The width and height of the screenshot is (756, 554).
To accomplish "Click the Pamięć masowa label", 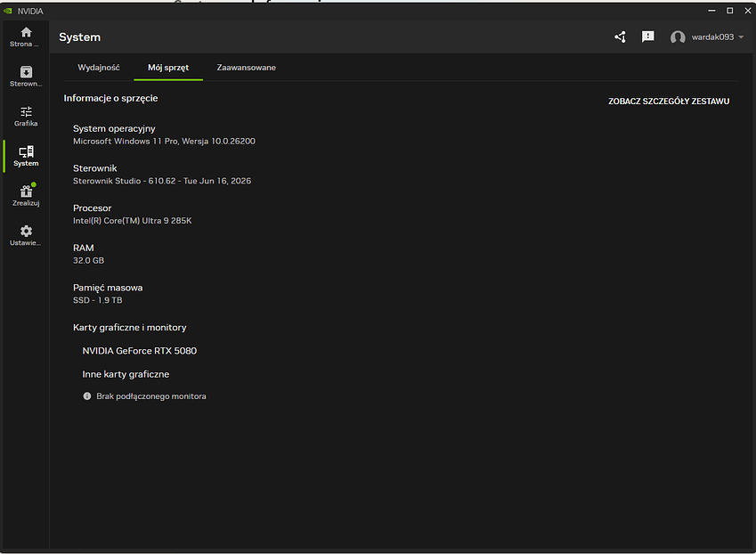I will point(108,288).
